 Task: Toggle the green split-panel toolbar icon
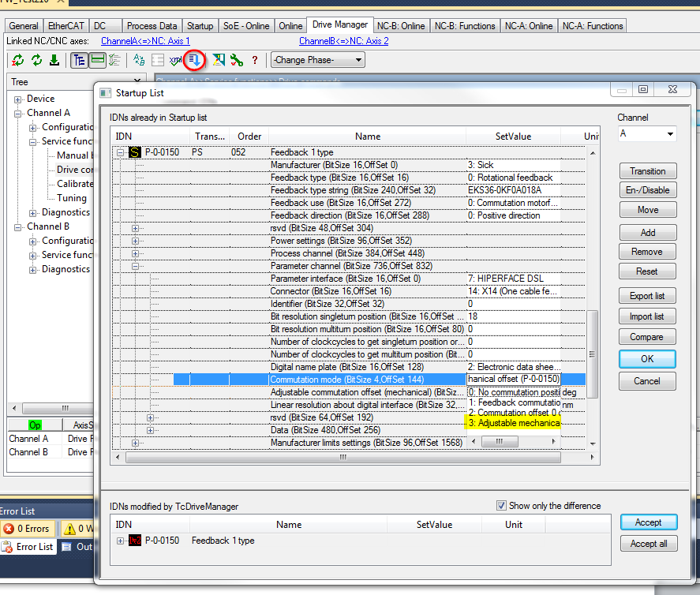[97, 60]
